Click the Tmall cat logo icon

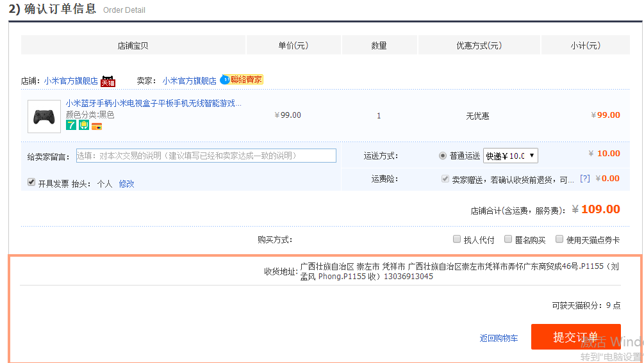pos(108,81)
